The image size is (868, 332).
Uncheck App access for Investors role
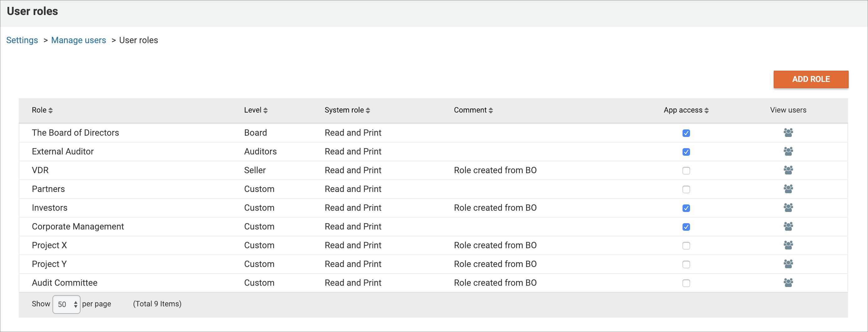pyautogui.click(x=686, y=208)
